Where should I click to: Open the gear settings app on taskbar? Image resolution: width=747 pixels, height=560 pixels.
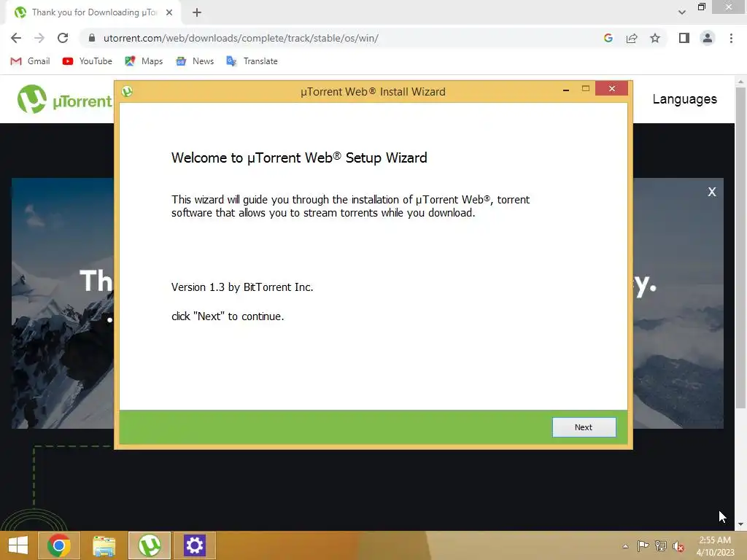pyautogui.click(x=194, y=545)
